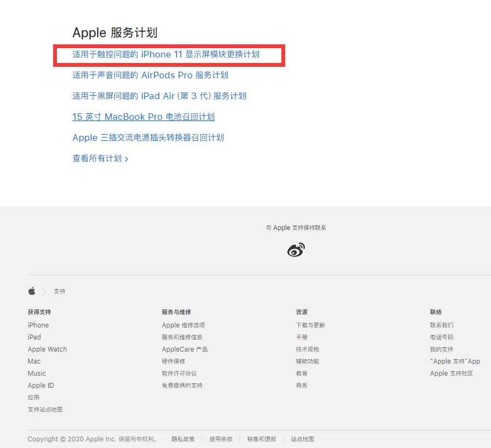
Task: Open Apple 维修选项 under 服务与维修
Action: click(x=183, y=325)
